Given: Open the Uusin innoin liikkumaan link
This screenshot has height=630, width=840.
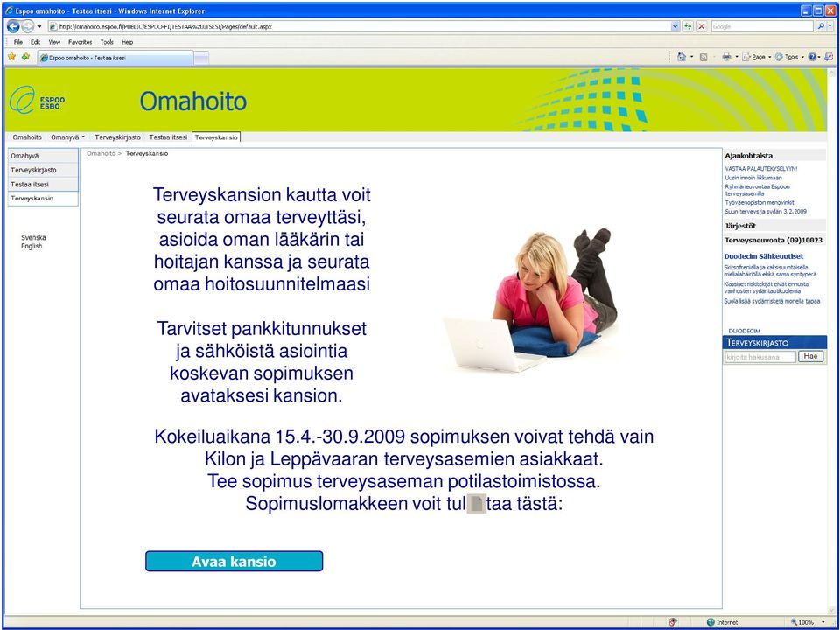Looking at the screenshot, I should pos(752,178).
